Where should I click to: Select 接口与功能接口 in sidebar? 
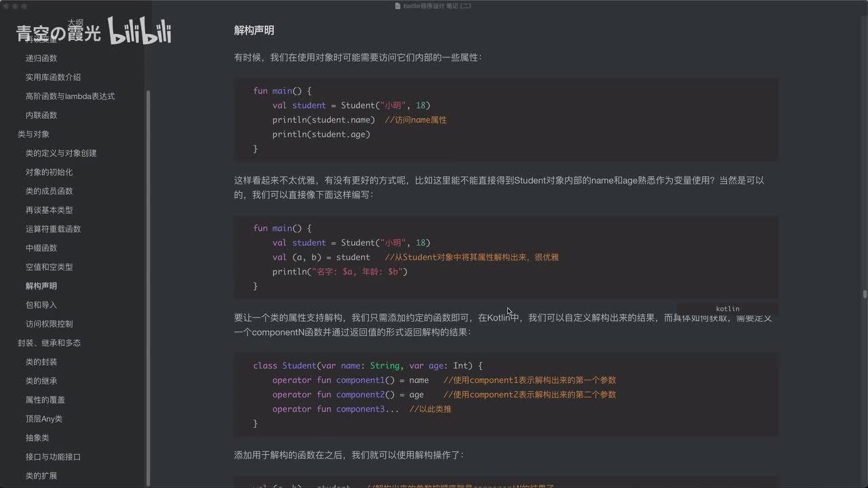point(53,457)
